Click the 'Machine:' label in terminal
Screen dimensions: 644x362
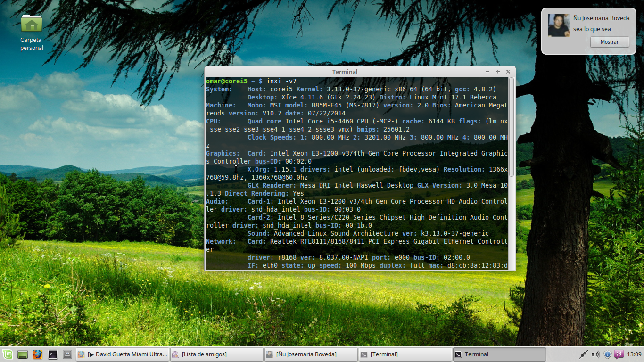221,105
